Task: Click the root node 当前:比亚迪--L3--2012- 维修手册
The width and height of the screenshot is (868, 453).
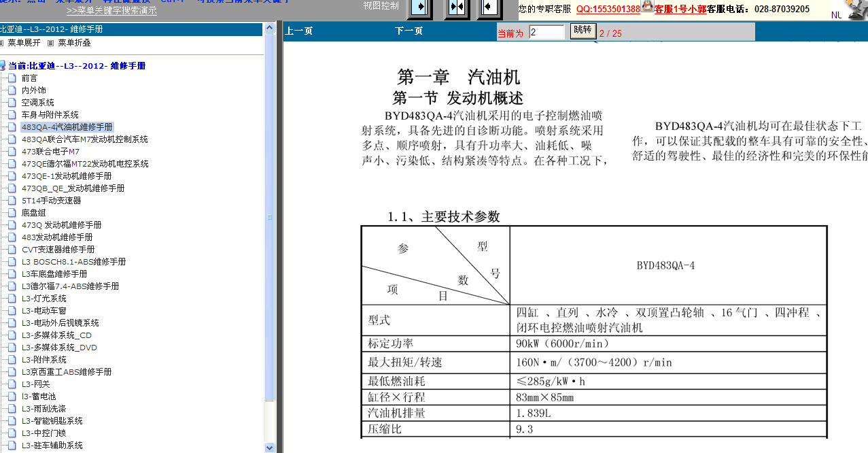Action: click(x=77, y=66)
